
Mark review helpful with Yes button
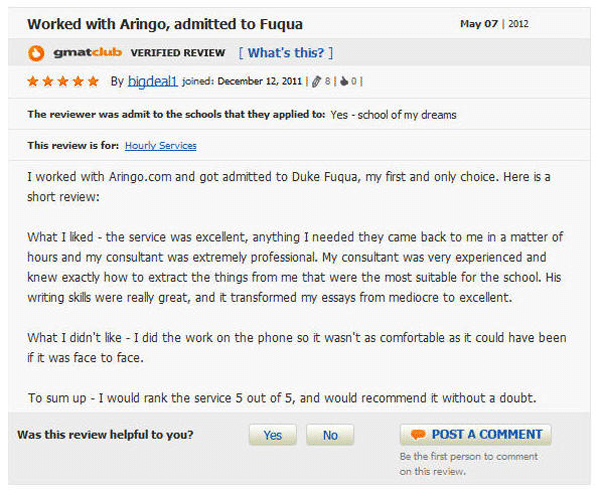273,435
